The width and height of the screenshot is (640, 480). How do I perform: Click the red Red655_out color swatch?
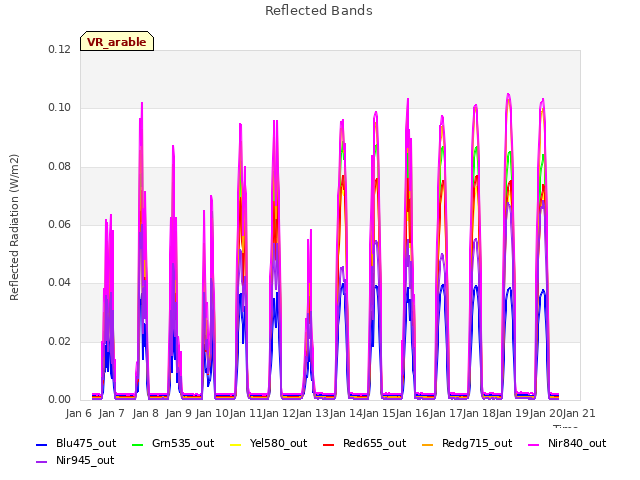tap(329, 444)
